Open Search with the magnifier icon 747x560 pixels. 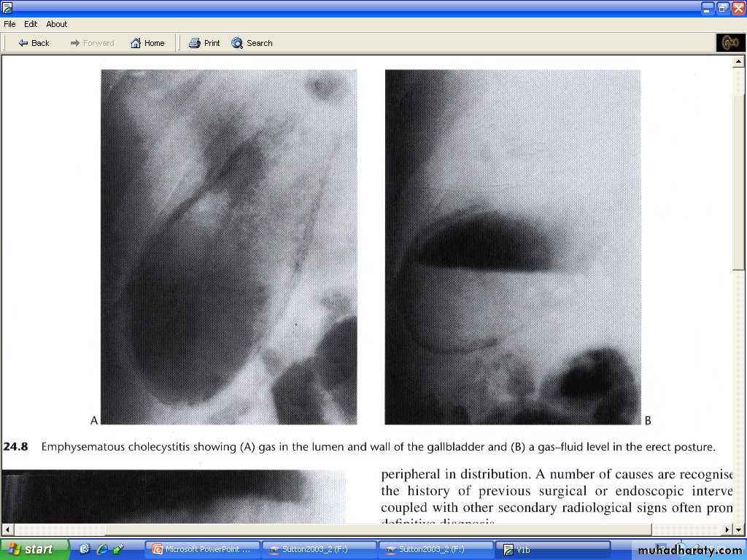tap(252, 43)
